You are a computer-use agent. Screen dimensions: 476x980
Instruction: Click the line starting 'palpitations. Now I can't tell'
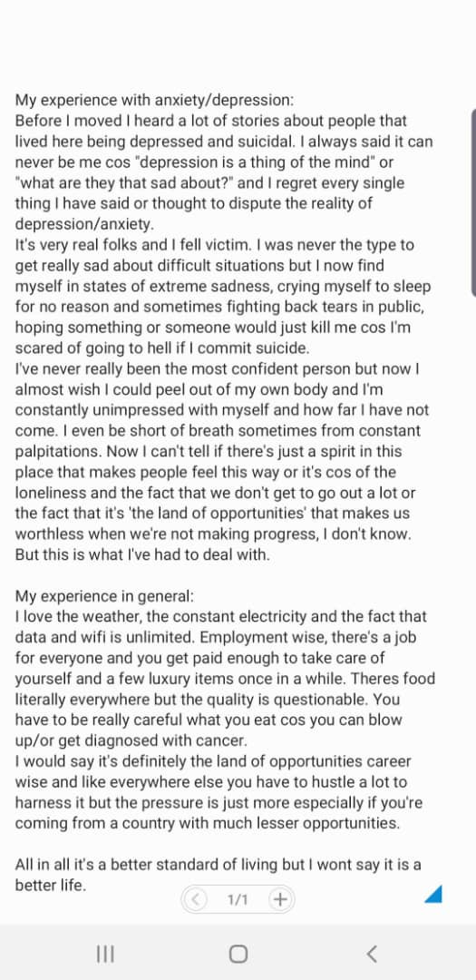point(209,451)
